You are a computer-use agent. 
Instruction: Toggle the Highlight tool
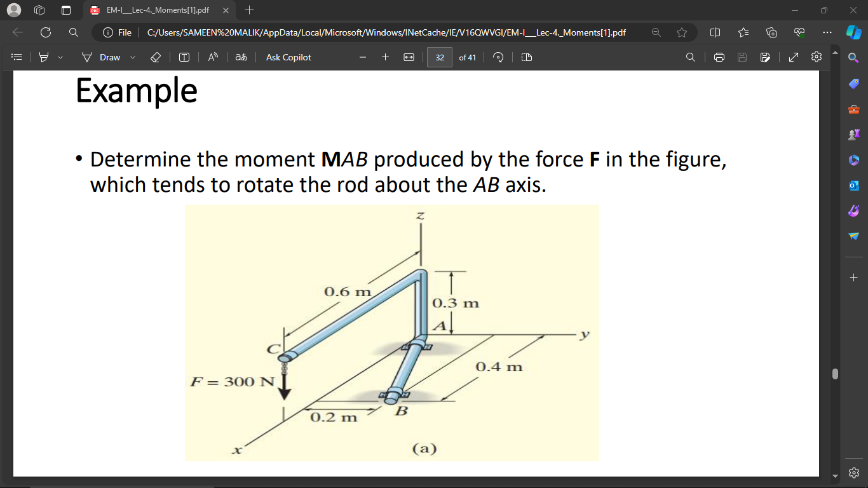[43, 57]
